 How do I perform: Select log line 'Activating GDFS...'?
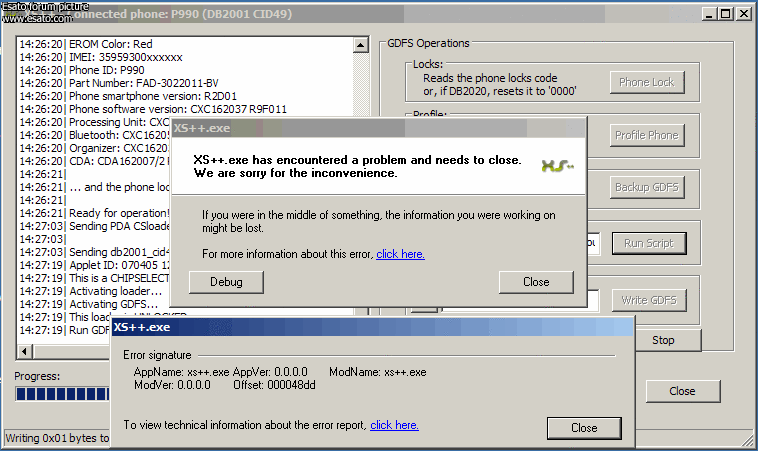point(114,304)
